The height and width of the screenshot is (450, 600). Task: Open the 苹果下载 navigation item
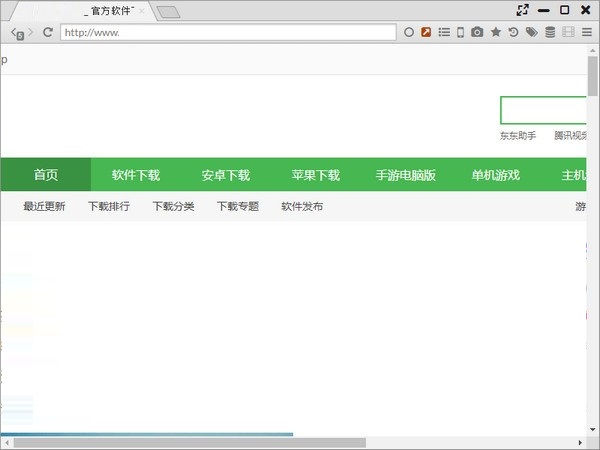click(316, 175)
